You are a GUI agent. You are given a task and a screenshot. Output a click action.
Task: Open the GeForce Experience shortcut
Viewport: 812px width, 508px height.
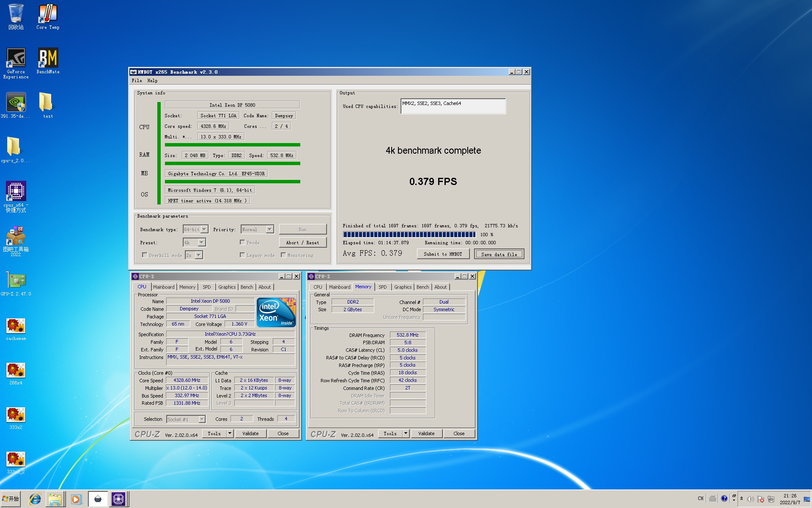click(x=16, y=63)
